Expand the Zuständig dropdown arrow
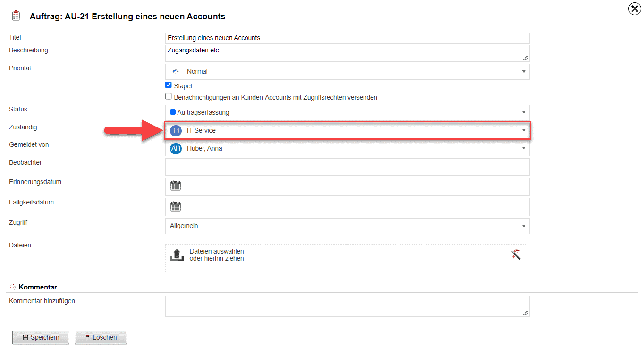Viewport: 644px width, 357px height. coord(523,130)
